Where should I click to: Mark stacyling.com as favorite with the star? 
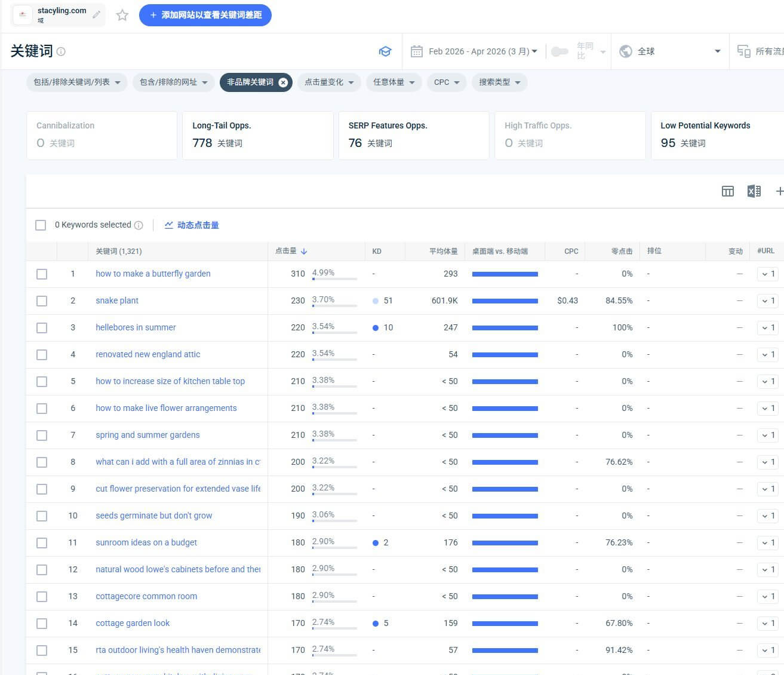tap(122, 15)
